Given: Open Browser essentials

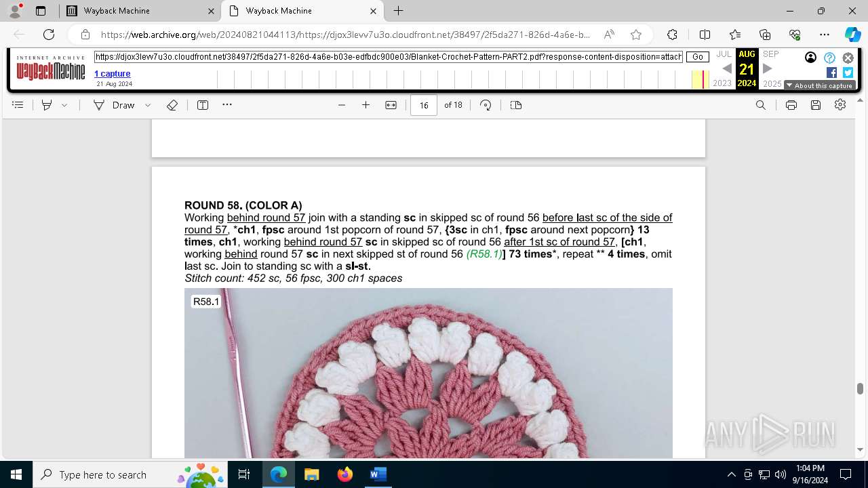Looking at the screenshot, I should pyautogui.click(x=795, y=35).
